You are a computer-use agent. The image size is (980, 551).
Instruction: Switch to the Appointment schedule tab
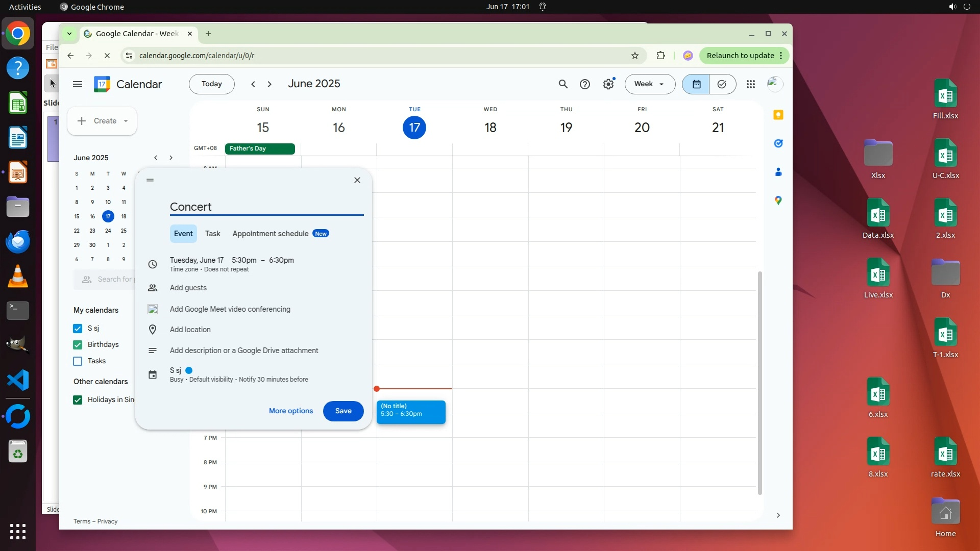[271, 234]
